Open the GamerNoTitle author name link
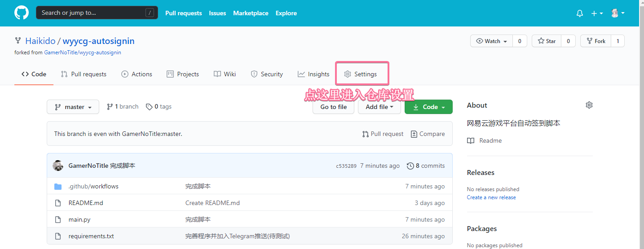 [x=88, y=166]
